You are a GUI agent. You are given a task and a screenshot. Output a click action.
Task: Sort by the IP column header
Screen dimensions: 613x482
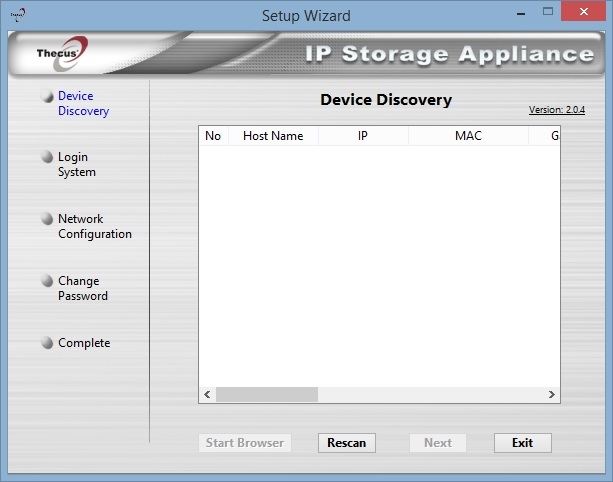point(363,136)
